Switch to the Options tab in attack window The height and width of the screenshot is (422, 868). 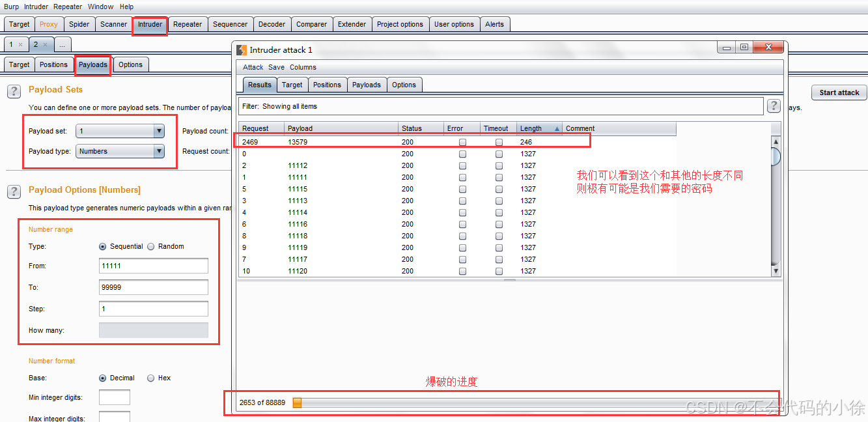pyautogui.click(x=404, y=85)
